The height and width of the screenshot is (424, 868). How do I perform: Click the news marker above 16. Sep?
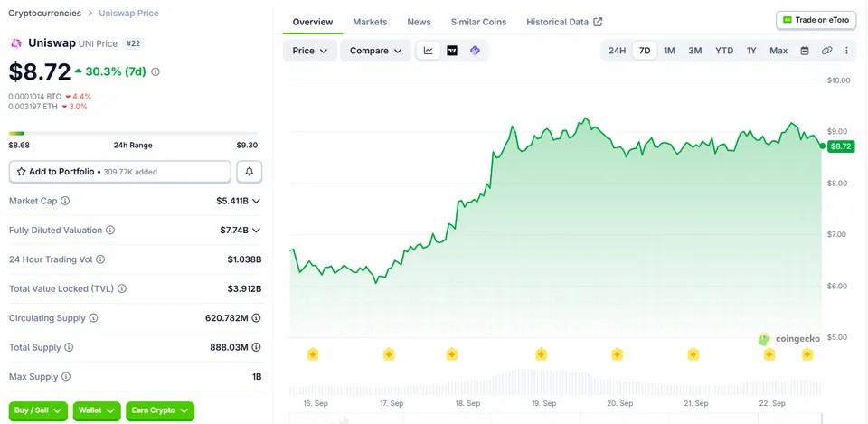pyautogui.click(x=313, y=354)
